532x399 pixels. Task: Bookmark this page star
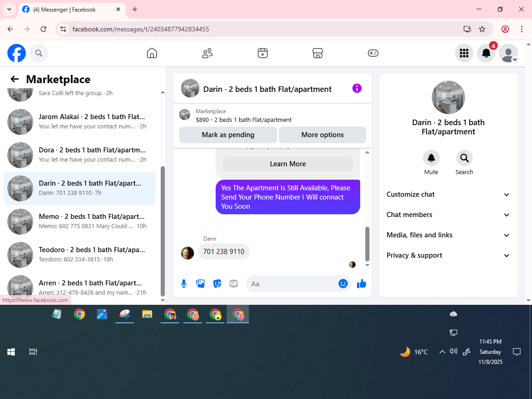click(x=482, y=29)
